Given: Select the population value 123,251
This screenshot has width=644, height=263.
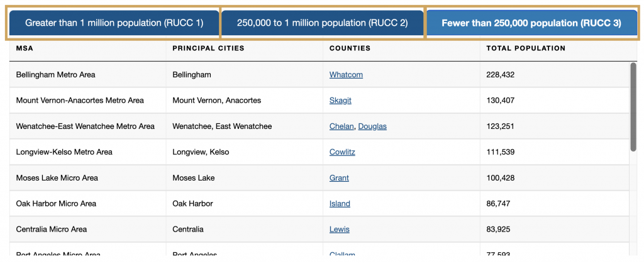Looking at the screenshot, I should [500, 126].
